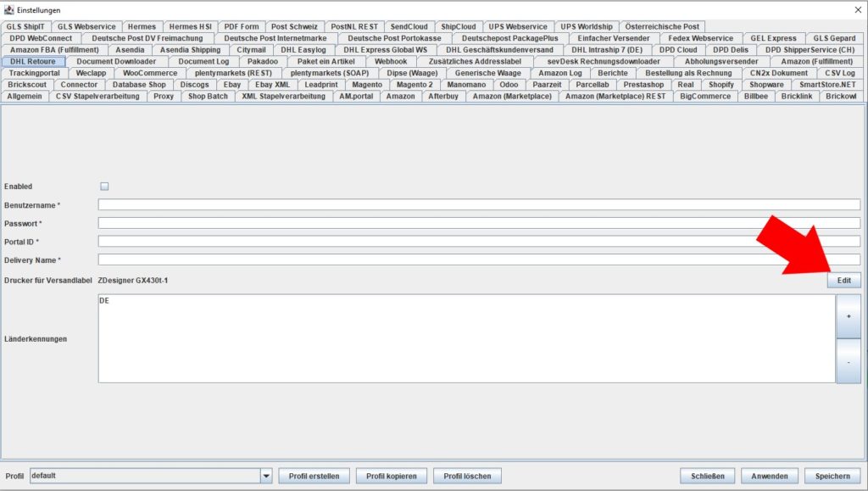The height and width of the screenshot is (491, 868).
Task: Open the ShipCloud tab
Action: pyautogui.click(x=459, y=26)
